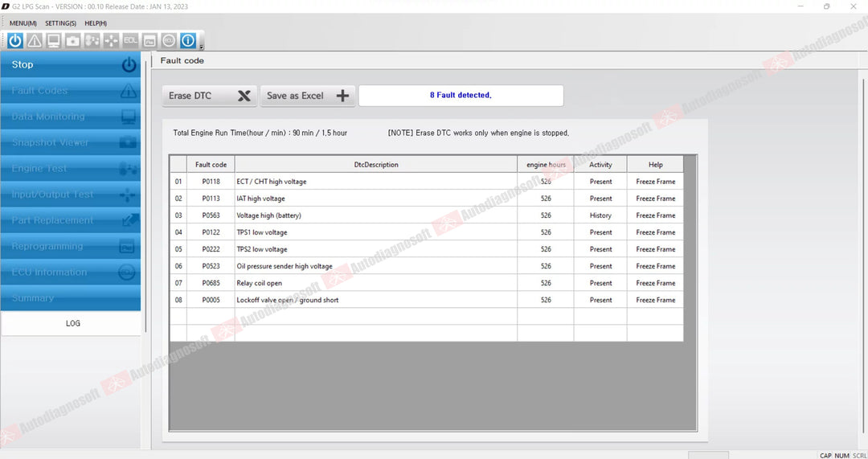This screenshot has width=868, height=459.
Task: Click the LOG button
Action: (x=72, y=323)
